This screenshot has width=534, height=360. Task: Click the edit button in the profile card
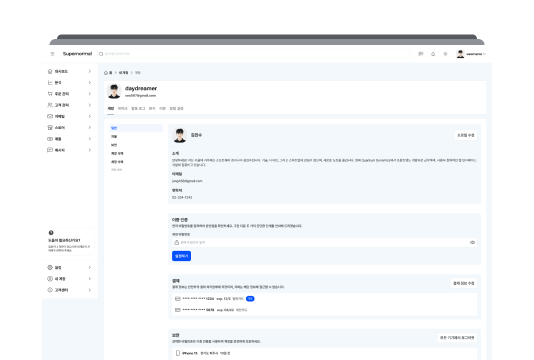coord(466,135)
